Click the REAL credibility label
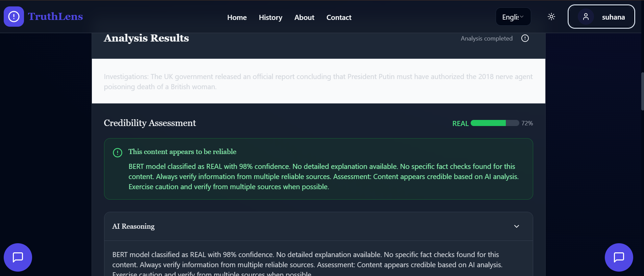 click(460, 124)
